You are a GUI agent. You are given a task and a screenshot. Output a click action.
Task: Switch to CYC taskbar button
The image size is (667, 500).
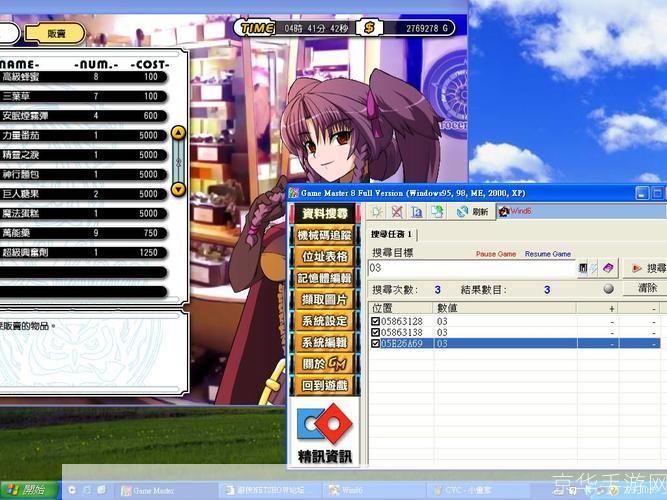point(479,491)
